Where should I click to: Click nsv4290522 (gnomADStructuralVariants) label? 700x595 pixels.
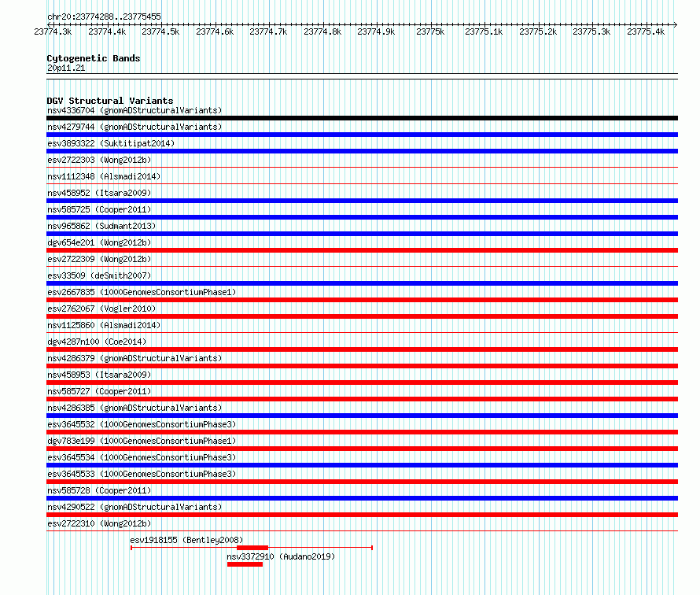pos(134,507)
